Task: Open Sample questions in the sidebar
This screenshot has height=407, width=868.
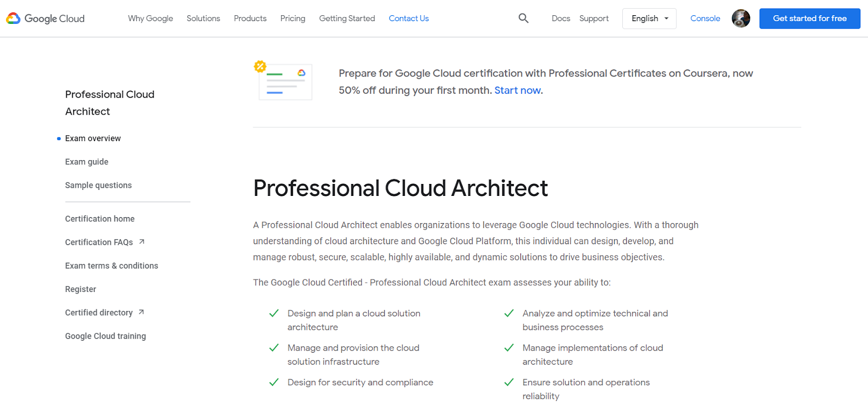Action: 98,185
